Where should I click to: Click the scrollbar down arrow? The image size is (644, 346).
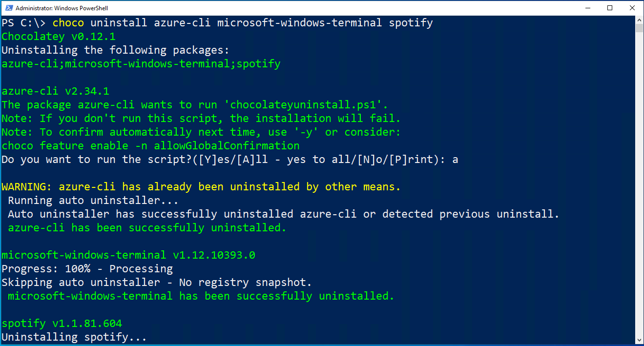point(640,340)
